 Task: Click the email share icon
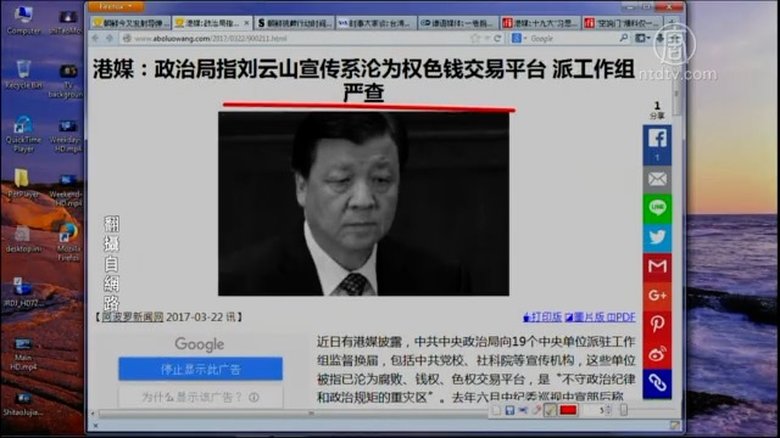657,179
